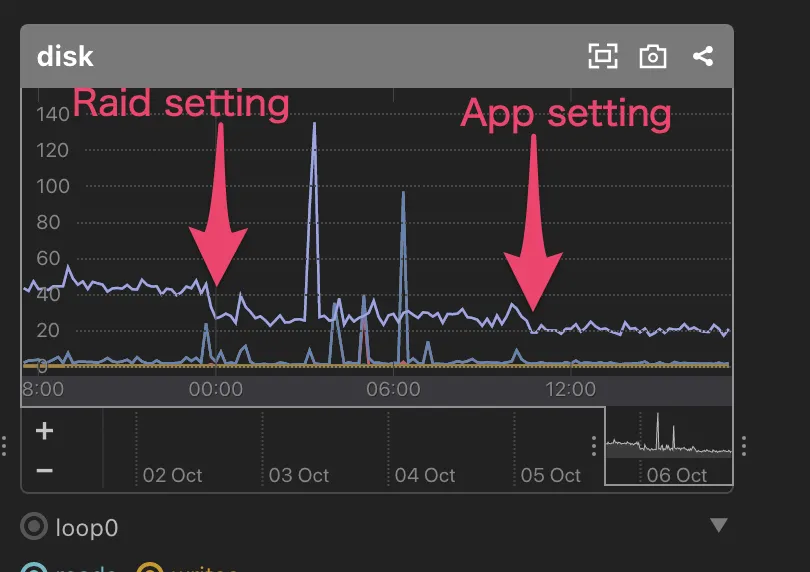
Task: Expand the loop0 device dropdown arrow
Action: pyautogui.click(x=718, y=526)
